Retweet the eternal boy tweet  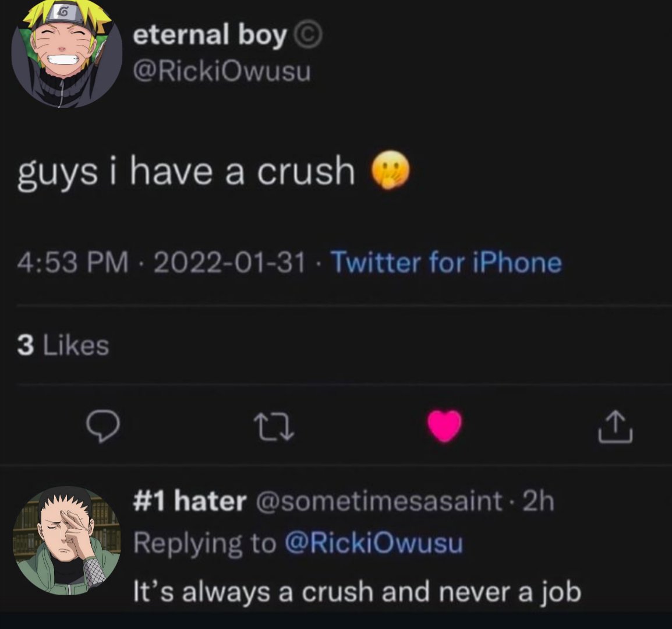pyautogui.click(x=274, y=426)
